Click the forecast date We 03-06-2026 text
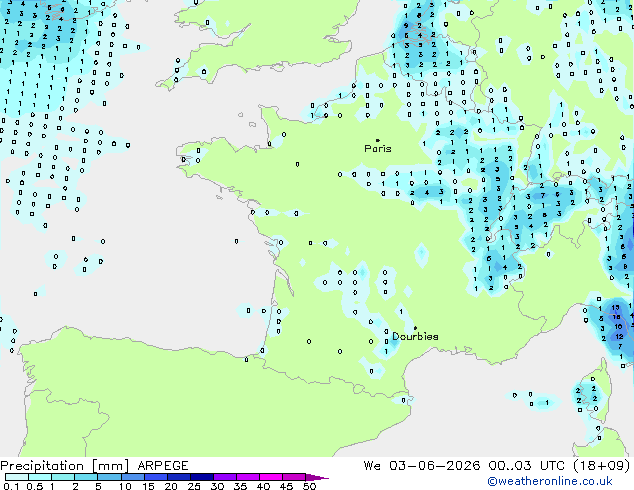The height and width of the screenshot is (490, 634). point(422,465)
